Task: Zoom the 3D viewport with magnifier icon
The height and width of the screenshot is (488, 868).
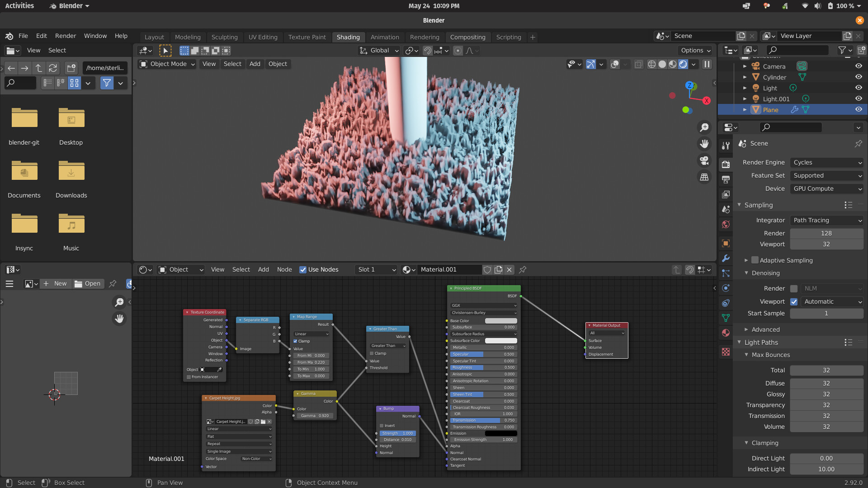Action: point(704,128)
